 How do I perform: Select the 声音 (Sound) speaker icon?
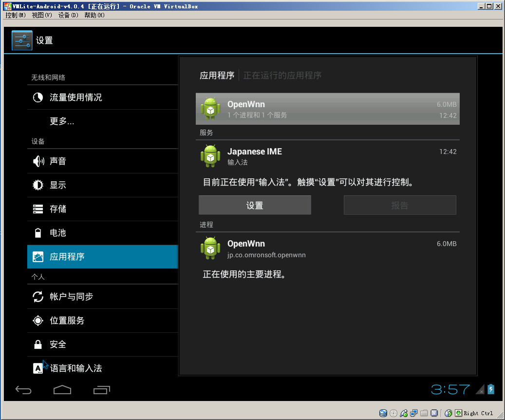tap(38, 161)
